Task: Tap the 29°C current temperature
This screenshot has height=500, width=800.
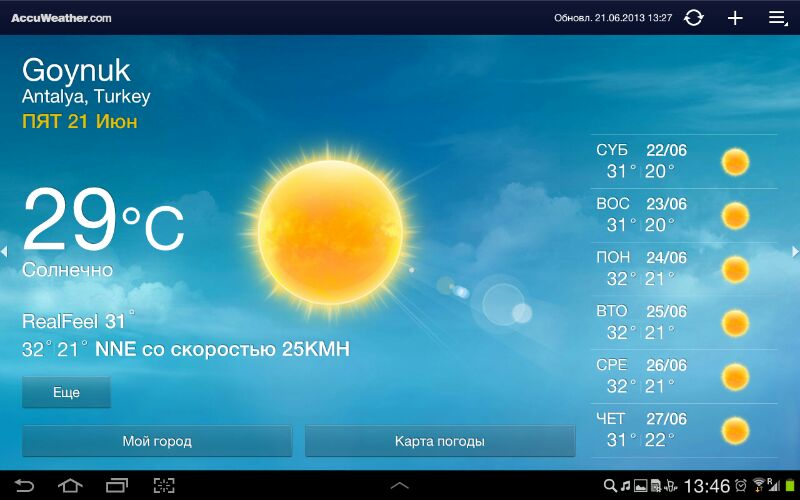Action: point(103,222)
